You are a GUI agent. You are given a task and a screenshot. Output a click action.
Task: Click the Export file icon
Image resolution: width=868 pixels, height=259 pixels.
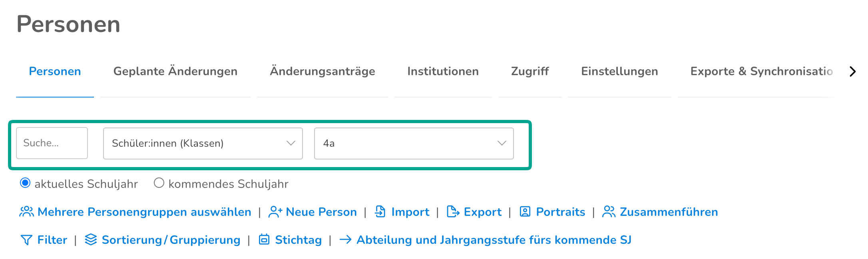453,212
